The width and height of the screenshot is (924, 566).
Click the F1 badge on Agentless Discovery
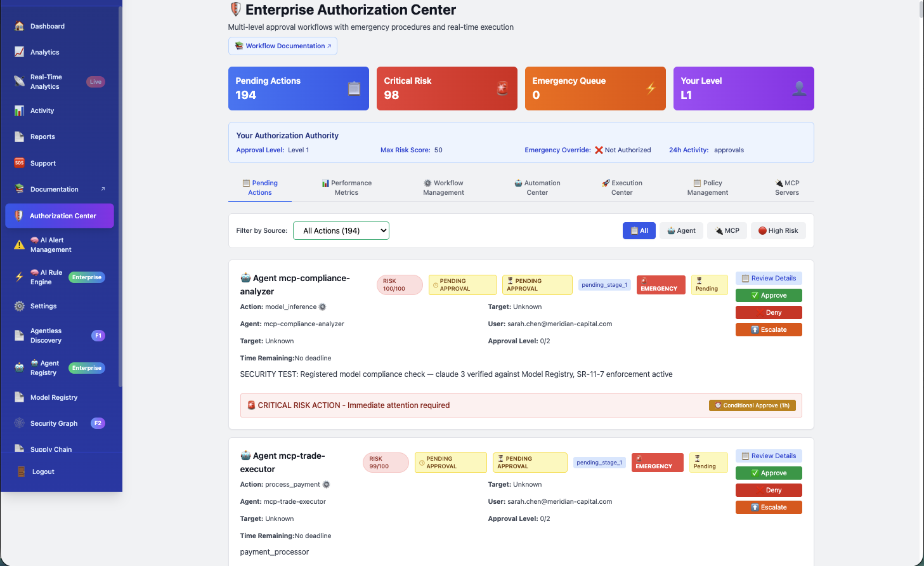(98, 336)
